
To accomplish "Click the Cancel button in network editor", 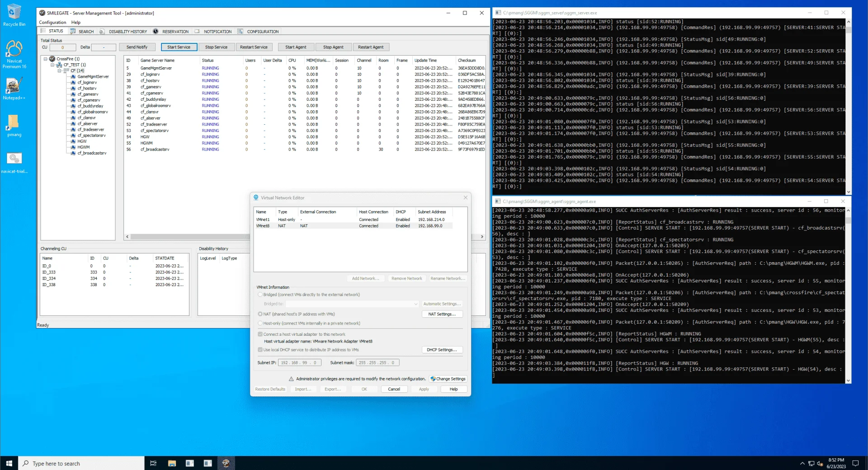I will pos(394,389).
